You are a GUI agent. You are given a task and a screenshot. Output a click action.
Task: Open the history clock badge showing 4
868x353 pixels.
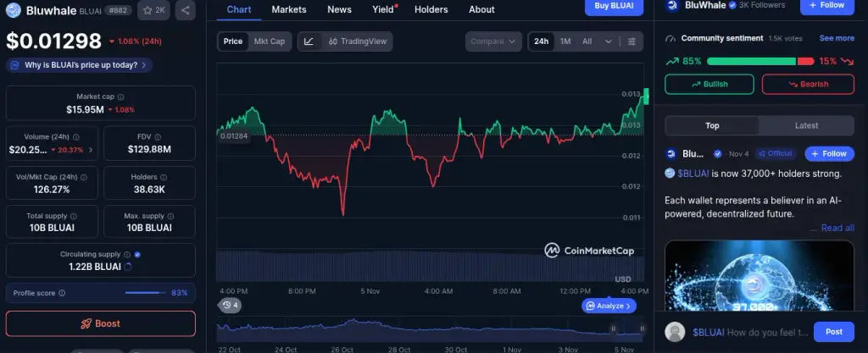click(x=231, y=305)
